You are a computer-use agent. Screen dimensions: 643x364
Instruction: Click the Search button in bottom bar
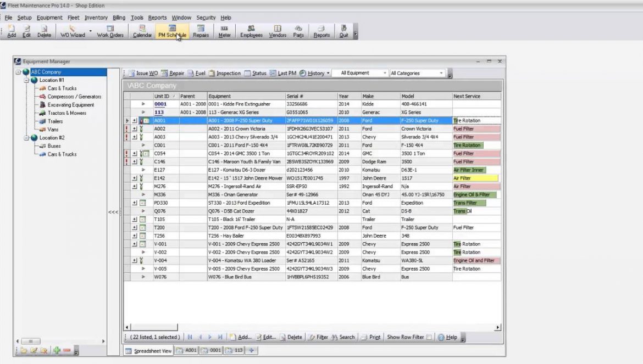pos(343,337)
